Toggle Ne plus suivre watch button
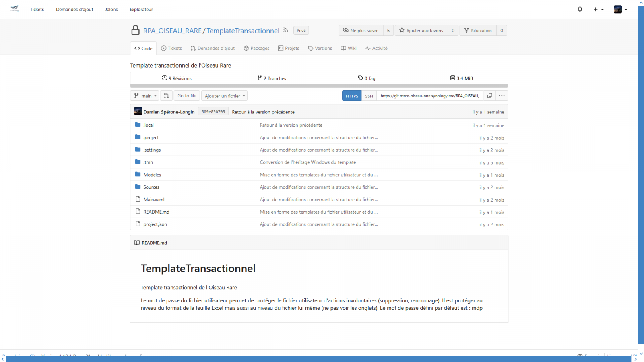Viewport: 644px width, 362px height. [x=361, y=31]
